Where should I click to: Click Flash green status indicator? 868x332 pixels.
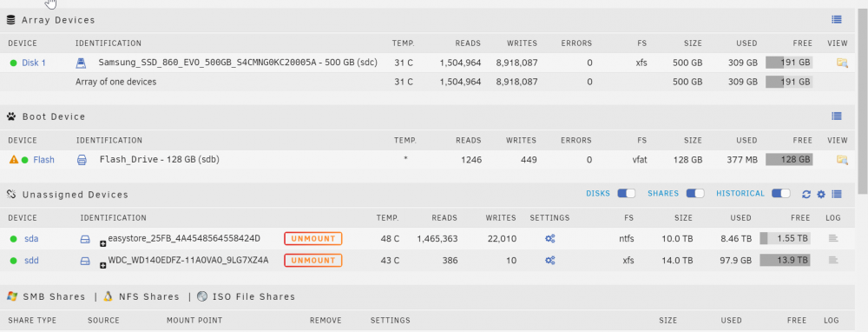pyautogui.click(x=25, y=160)
